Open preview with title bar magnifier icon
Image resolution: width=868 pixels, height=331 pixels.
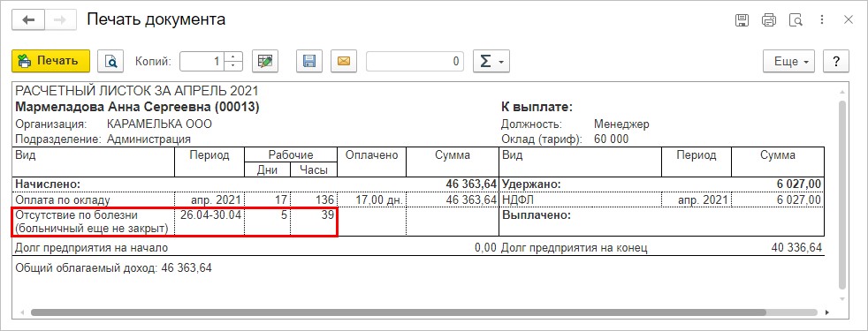796,20
